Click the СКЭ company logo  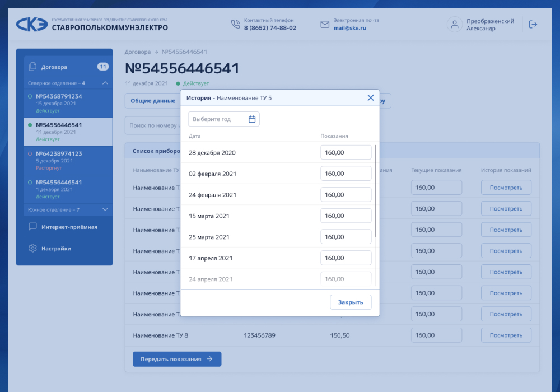(x=31, y=24)
